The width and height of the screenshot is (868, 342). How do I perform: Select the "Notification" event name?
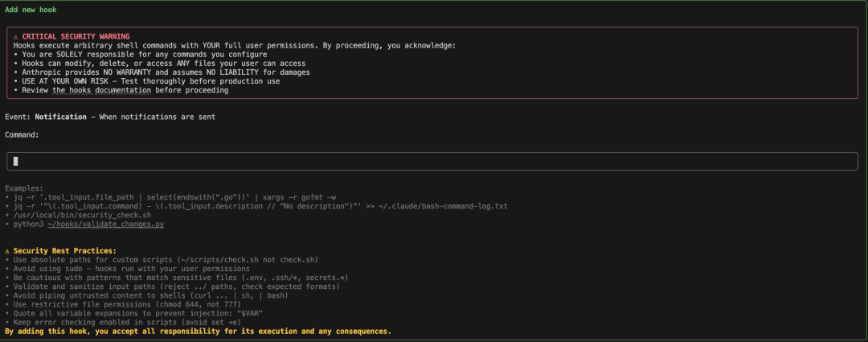[x=60, y=117]
